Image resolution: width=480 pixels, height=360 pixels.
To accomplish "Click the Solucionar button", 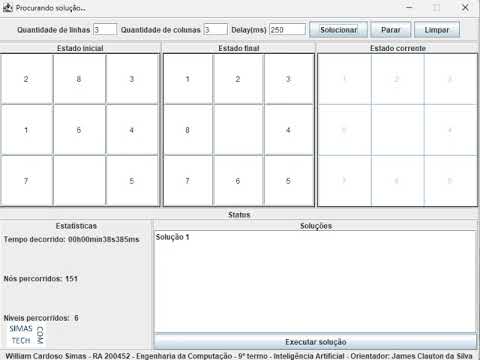I will 338,30.
